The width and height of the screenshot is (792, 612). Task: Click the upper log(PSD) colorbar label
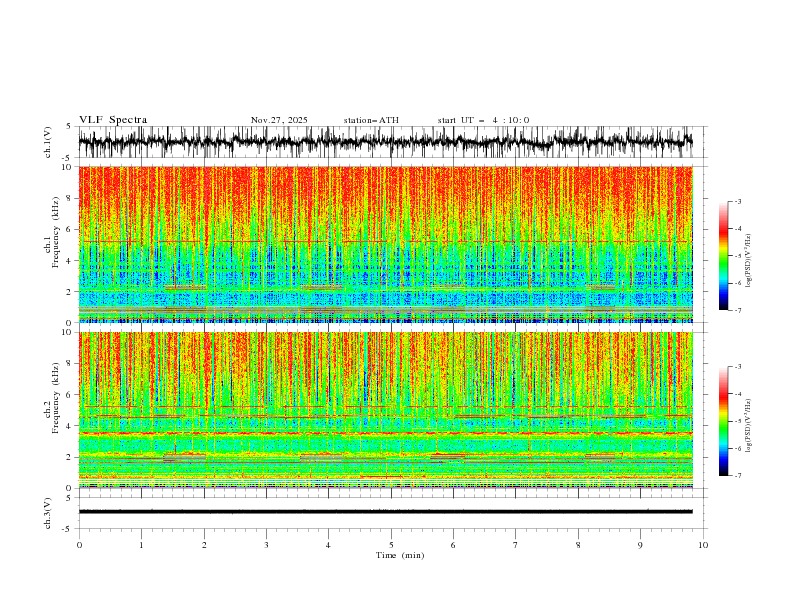coord(748,261)
